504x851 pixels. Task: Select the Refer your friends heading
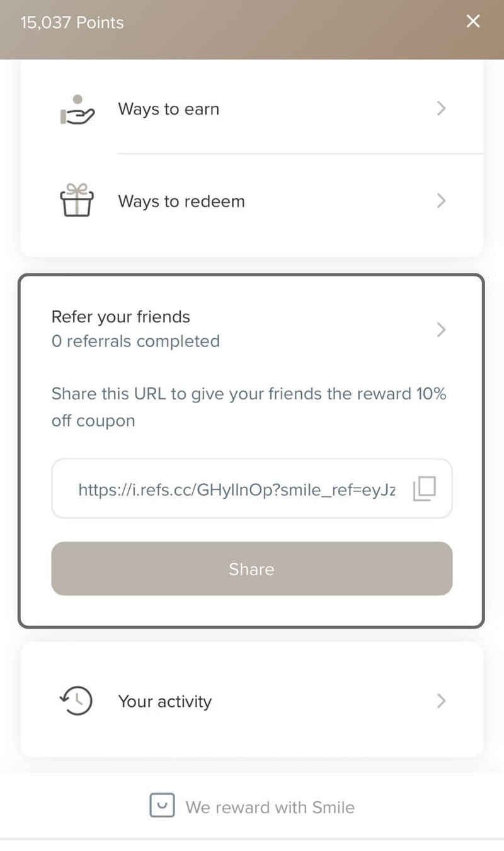point(120,317)
